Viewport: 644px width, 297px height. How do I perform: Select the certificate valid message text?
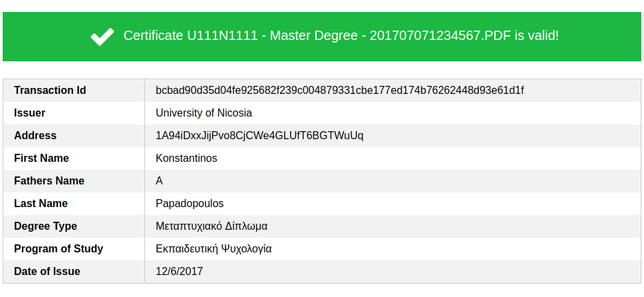pos(341,36)
